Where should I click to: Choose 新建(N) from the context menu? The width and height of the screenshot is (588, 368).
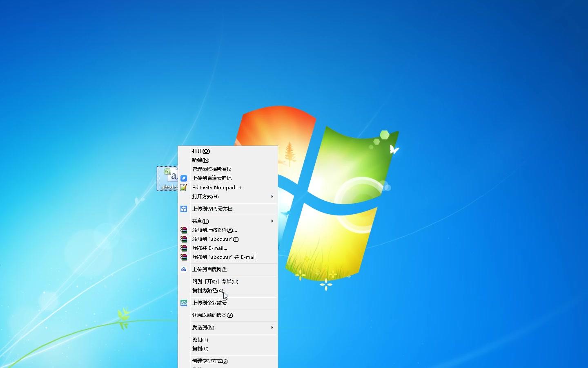click(x=228, y=160)
